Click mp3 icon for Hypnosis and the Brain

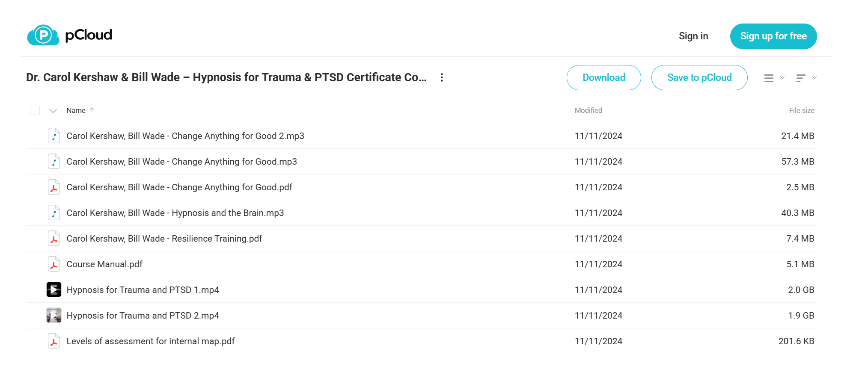click(54, 213)
